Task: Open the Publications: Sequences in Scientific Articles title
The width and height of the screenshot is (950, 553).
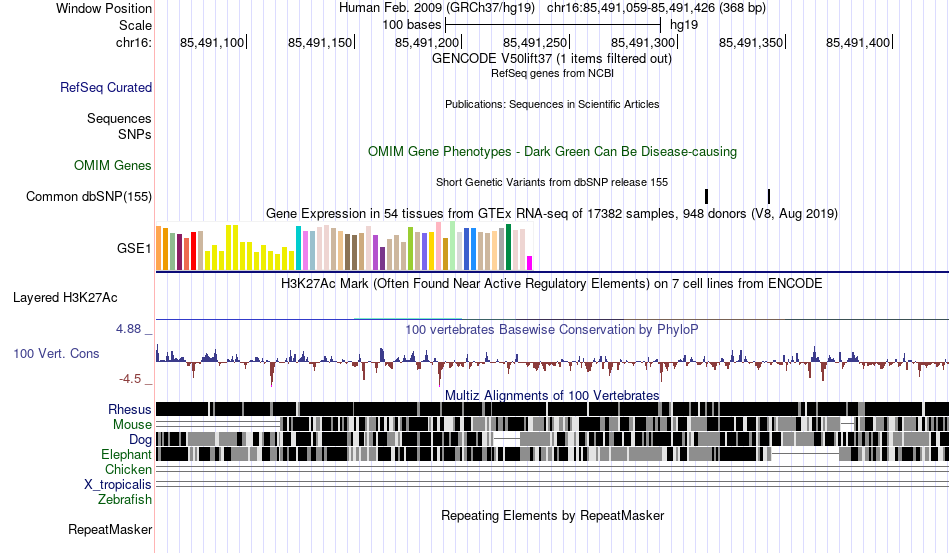Action: 552,104
